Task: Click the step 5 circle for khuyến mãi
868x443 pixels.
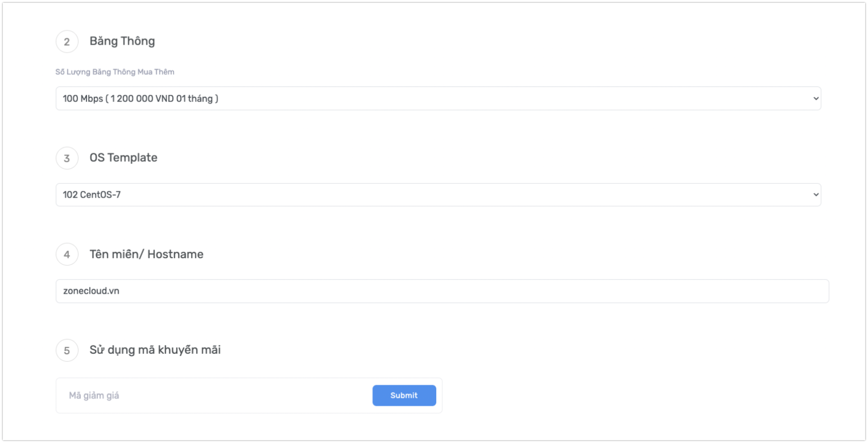Action: [67, 350]
